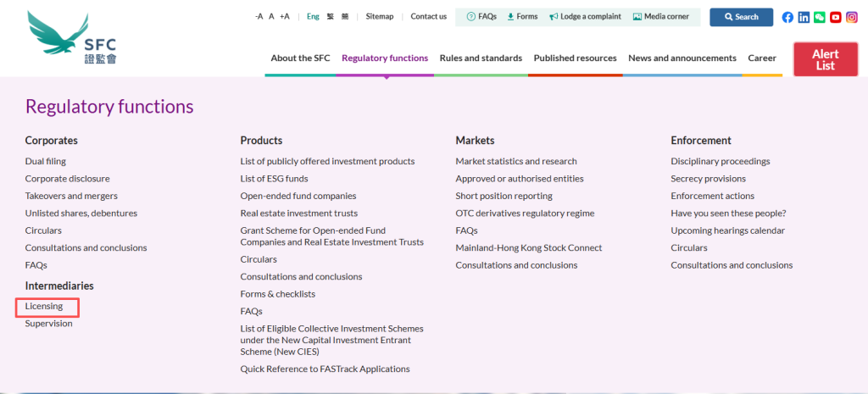Open the SFC Facebook page icon
Screen dimensions: 868x394
click(x=787, y=17)
